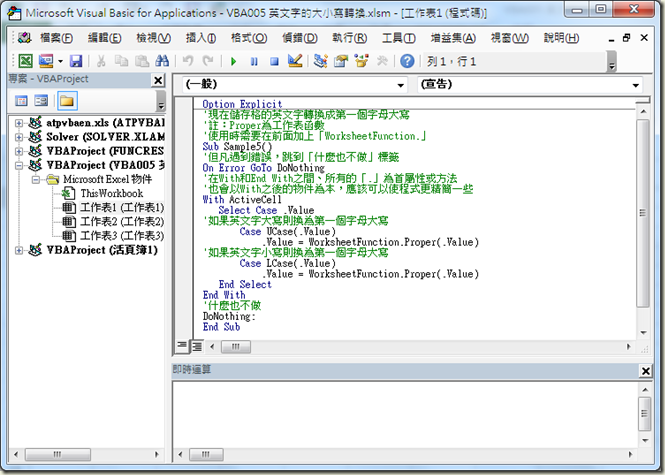This screenshot has height=475, width=665.
Task: Click the project panel horizontal scrollbar thumb
Action: pyautogui.click(x=58, y=454)
